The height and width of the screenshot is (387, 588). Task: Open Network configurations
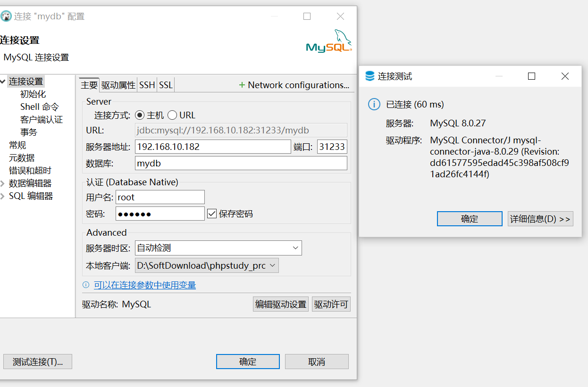pyautogui.click(x=294, y=85)
